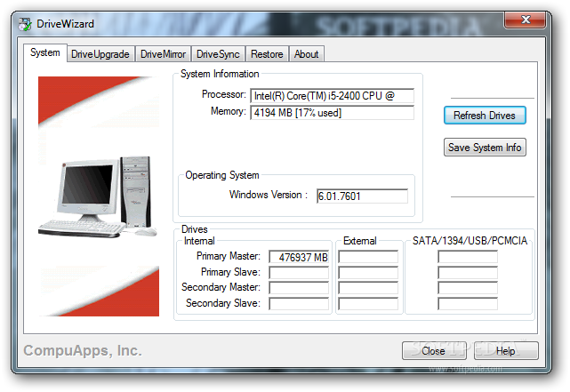Viewport: 570px width, 392px height.
Task: Click the "Internal" group heading
Action: tap(199, 241)
